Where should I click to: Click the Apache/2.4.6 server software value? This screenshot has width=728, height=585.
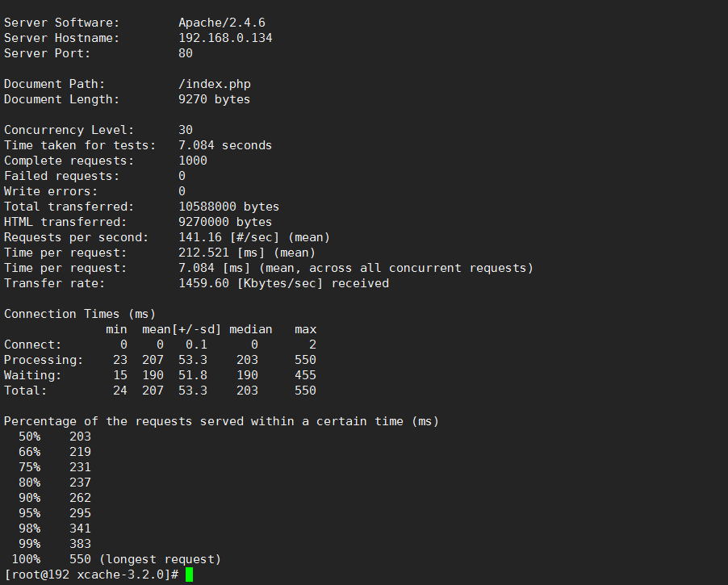[x=222, y=23]
